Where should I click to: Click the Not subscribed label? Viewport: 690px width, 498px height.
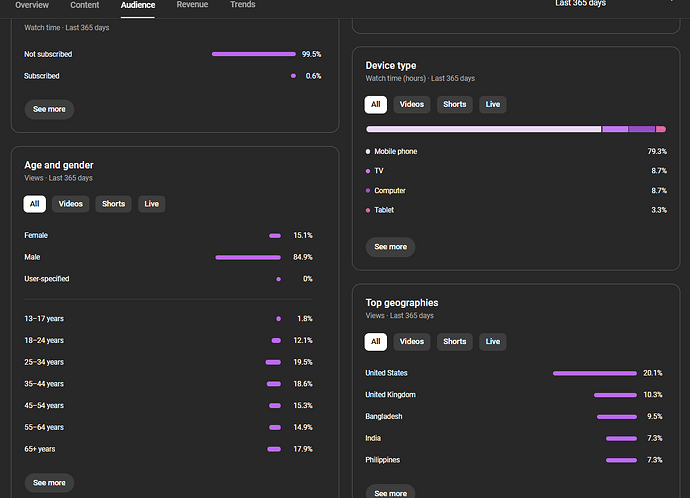coord(48,54)
